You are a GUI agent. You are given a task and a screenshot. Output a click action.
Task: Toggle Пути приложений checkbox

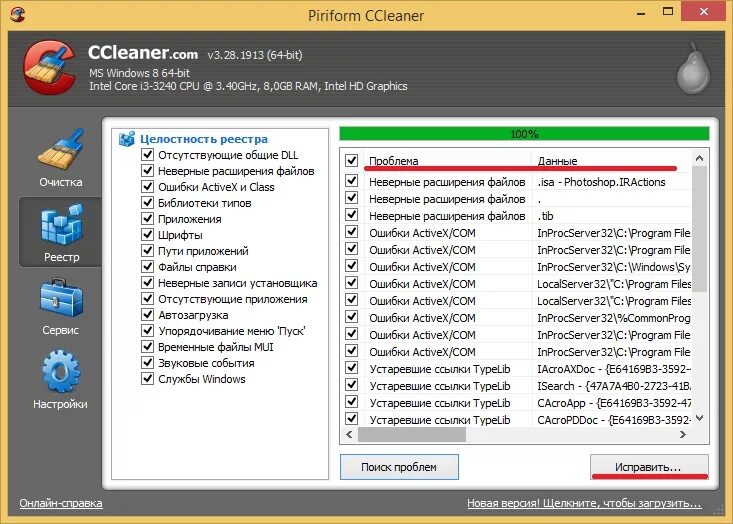148,250
